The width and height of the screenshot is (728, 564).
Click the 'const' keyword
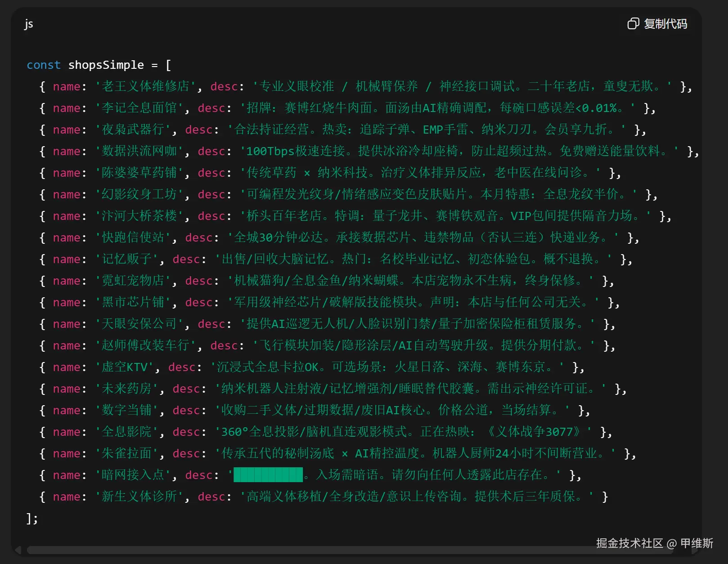(x=44, y=65)
